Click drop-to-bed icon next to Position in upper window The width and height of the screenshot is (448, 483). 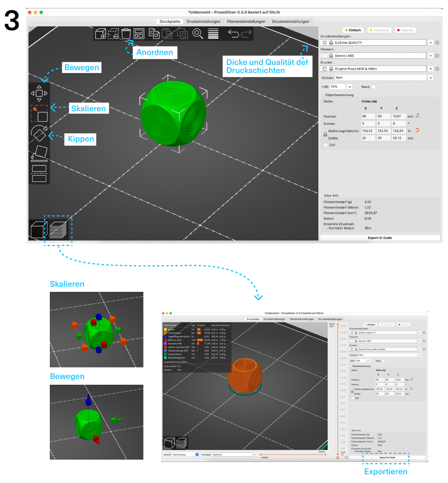tap(417, 116)
